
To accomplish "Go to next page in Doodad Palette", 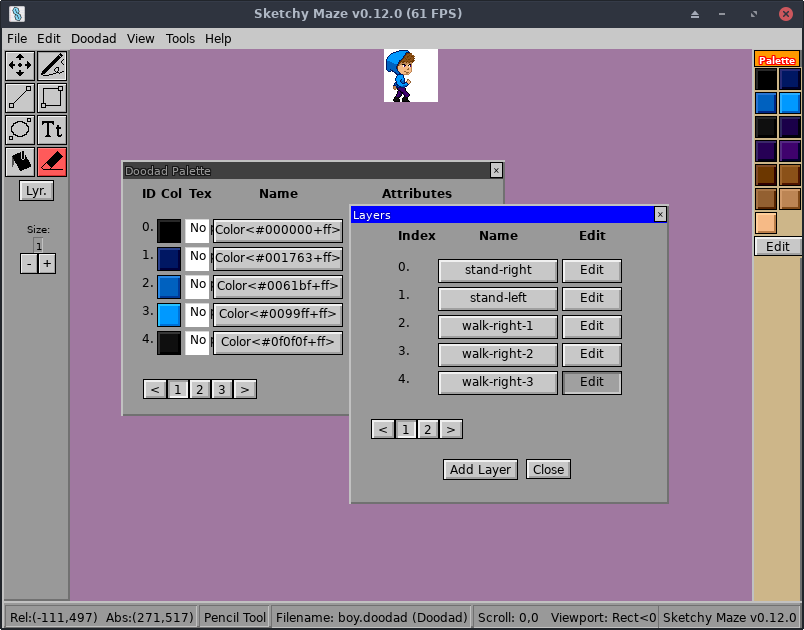I will pyautogui.click(x=245, y=389).
